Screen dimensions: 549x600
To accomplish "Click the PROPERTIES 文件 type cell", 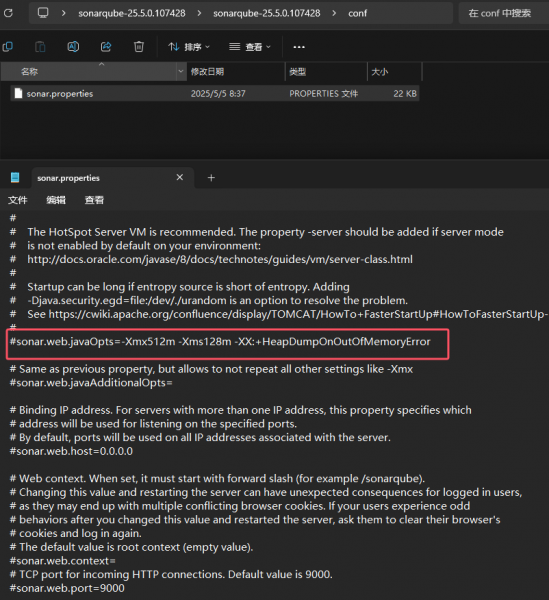I will [323, 94].
